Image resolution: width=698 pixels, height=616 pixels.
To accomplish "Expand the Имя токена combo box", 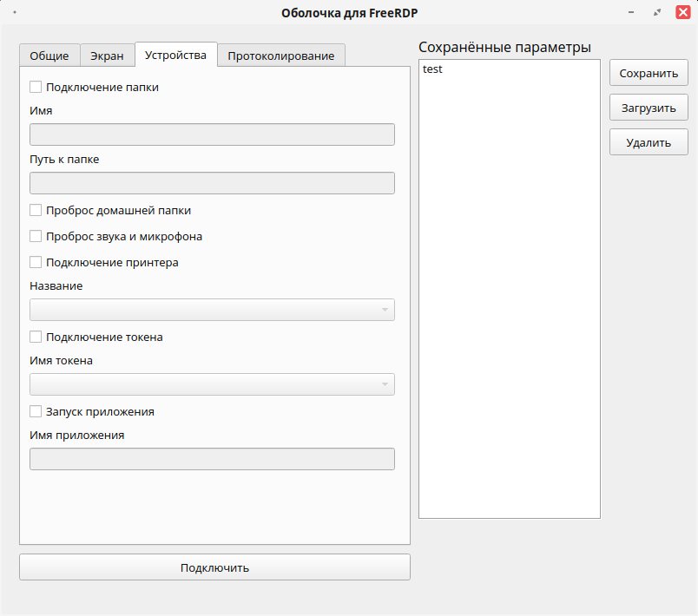I will pos(212,384).
